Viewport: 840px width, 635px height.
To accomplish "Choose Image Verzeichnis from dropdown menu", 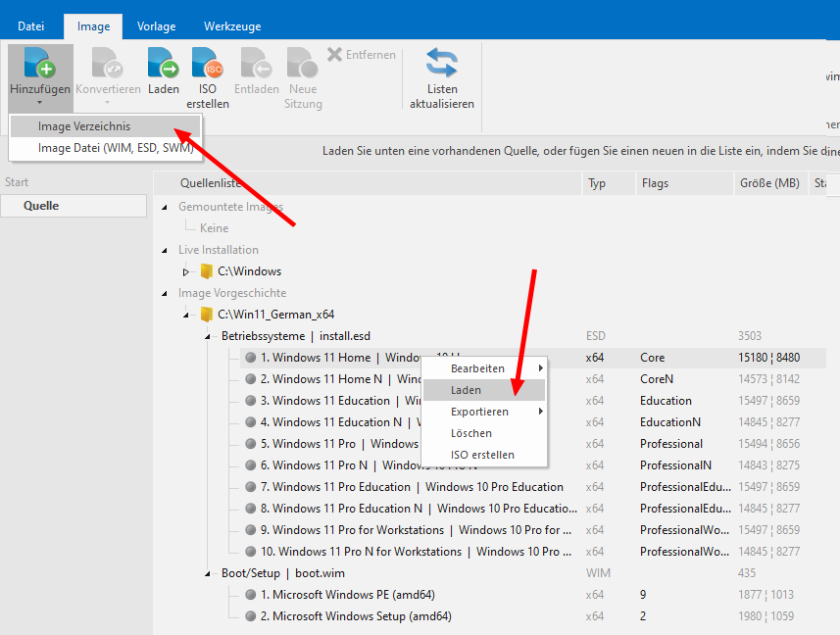I will 106,126.
